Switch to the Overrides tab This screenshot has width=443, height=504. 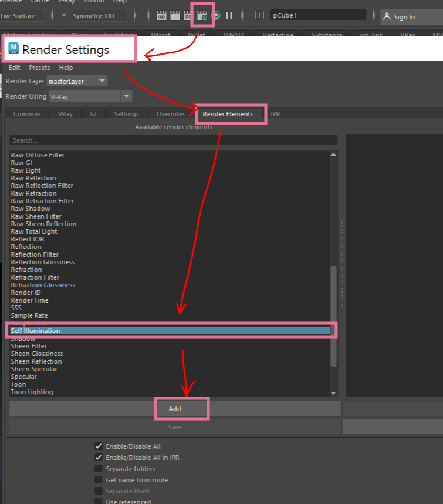[x=171, y=114]
